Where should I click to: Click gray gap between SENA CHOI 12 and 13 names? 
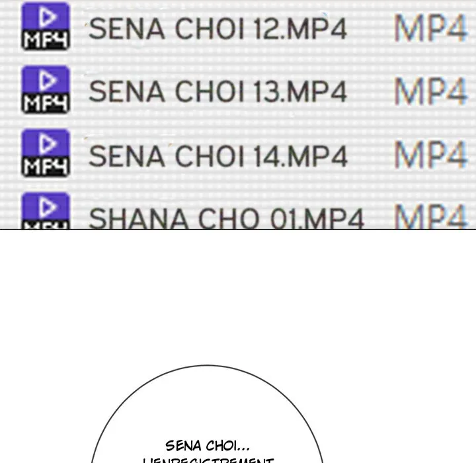click(x=218, y=61)
